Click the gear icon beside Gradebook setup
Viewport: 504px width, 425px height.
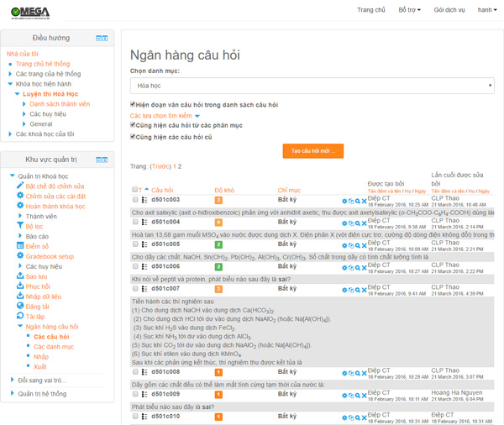[20, 255]
